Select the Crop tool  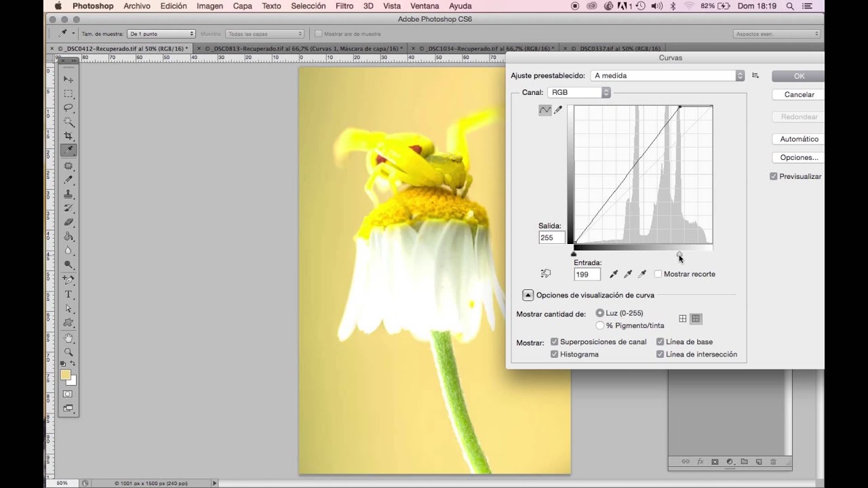(68, 136)
